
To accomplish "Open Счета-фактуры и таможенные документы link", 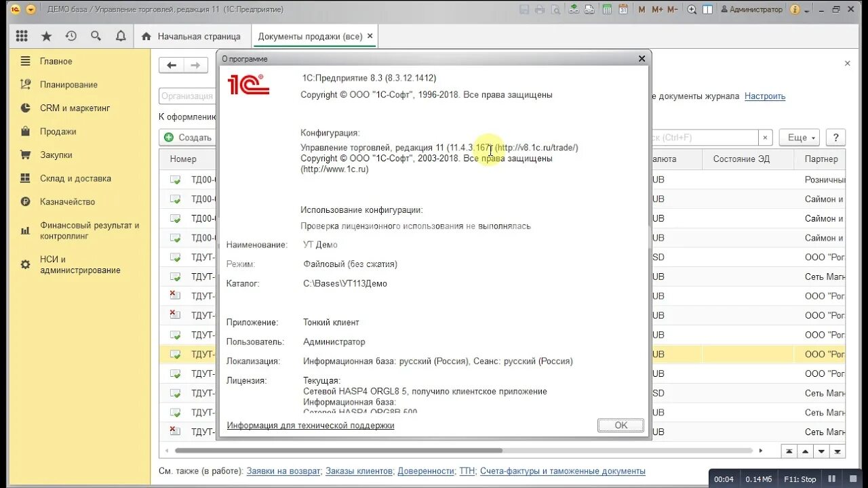I will [x=563, y=471].
